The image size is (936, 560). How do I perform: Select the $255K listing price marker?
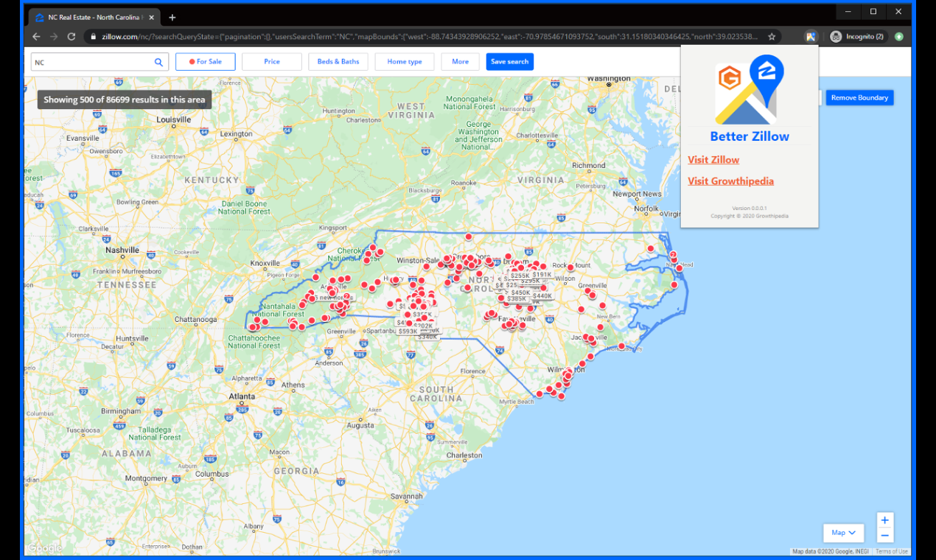[520, 275]
